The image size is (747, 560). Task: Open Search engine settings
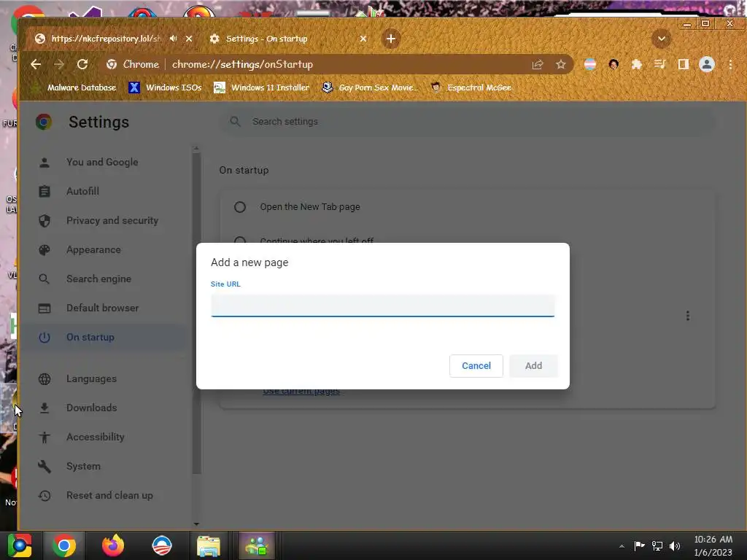[x=98, y=279]
